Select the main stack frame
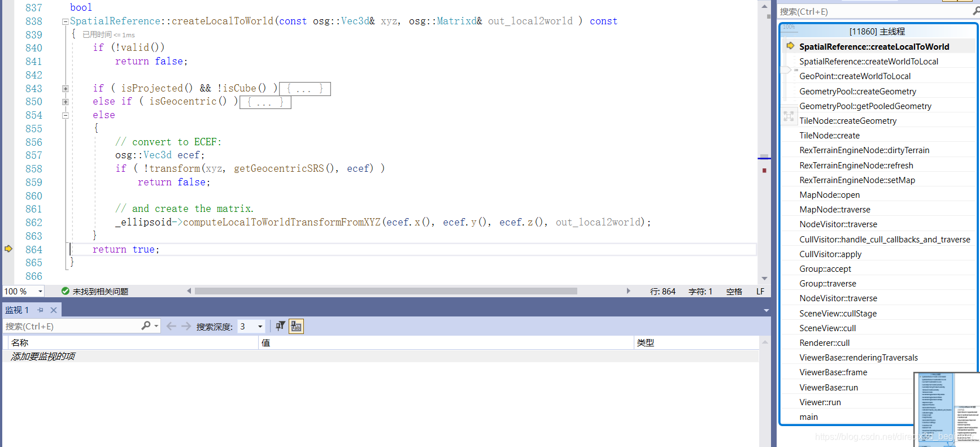980x447 pixels. pos(808,416)
